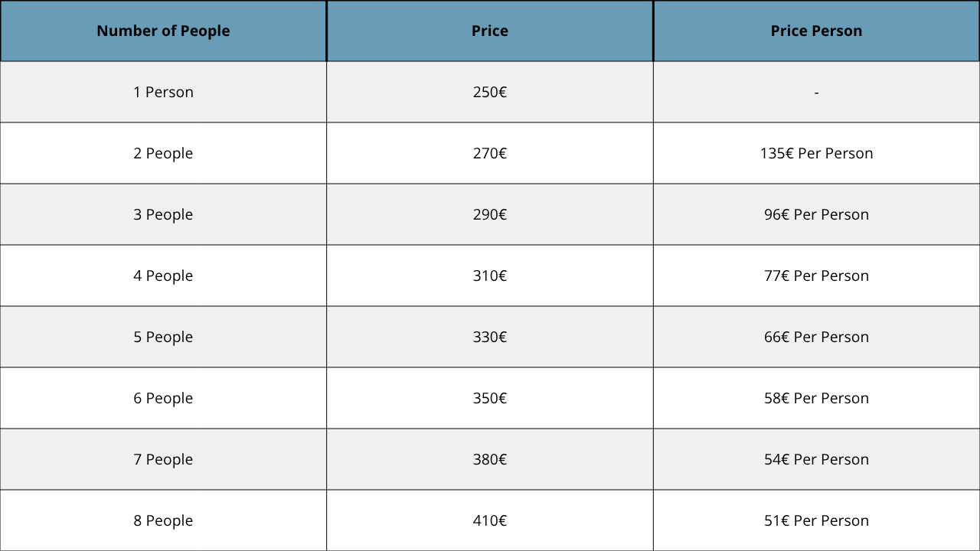Select the "96€ Per Person" cell
Viewport: 980px width, 551px height.
(x=816, y=214)
